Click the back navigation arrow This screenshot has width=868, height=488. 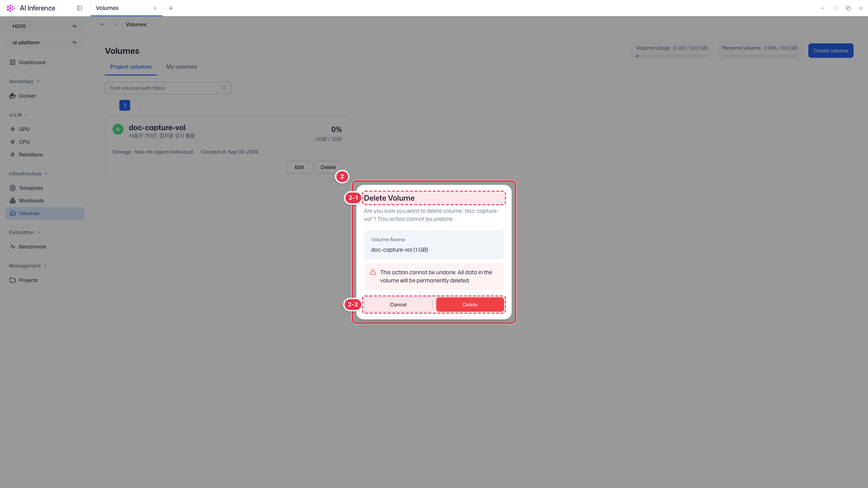[x=102, y=24]
